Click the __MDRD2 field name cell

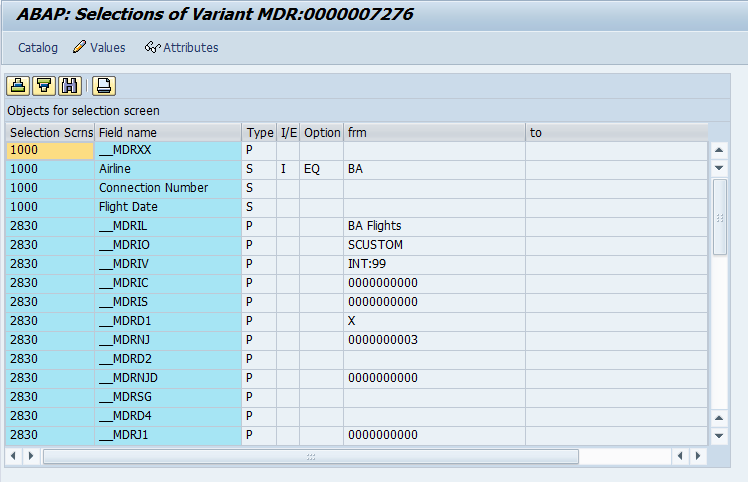point(168,360)
